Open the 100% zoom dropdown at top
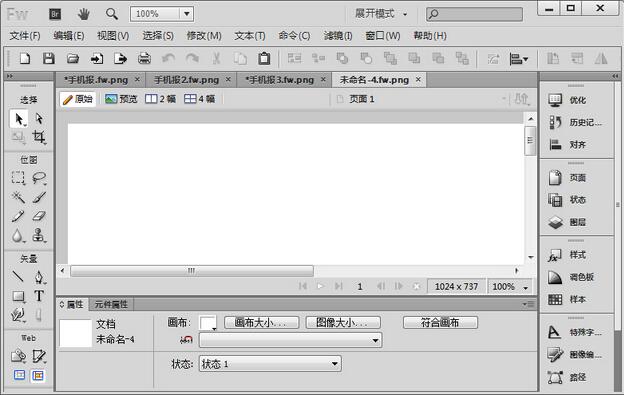This screenshot has width=624, height=395. (186, 14)
